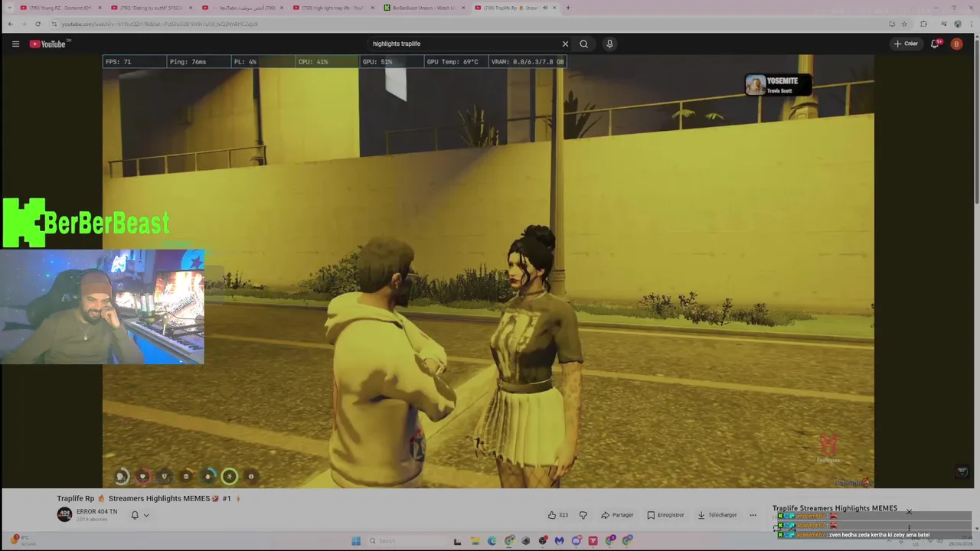Close the 'BerBerBeast Stream' tab
This screenshot has width=980, height=551.
coord(463,8)
